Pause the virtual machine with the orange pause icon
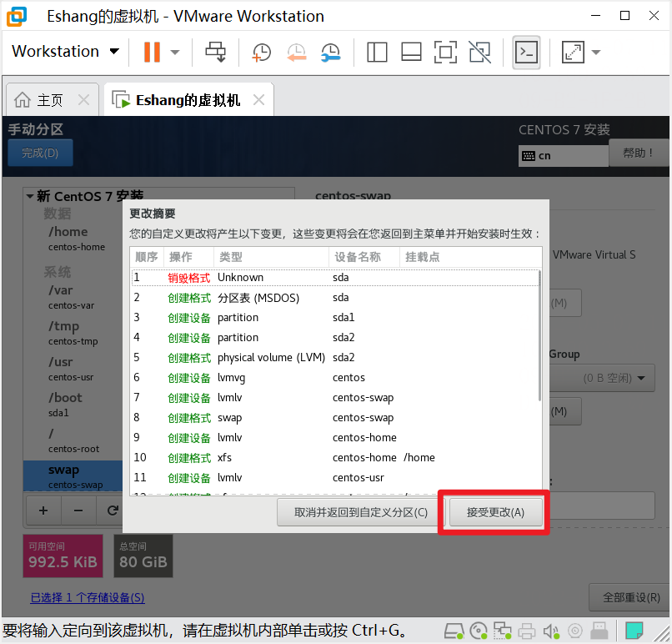 pos(152,52)
